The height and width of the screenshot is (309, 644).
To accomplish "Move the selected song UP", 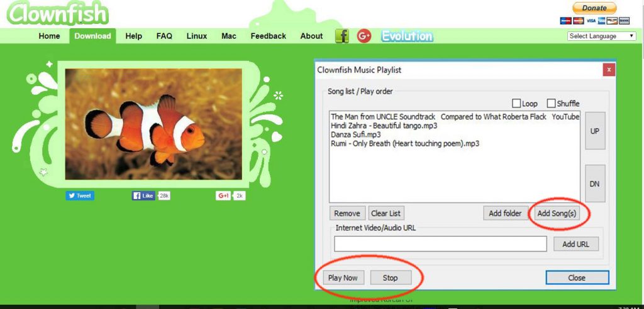I will coord(595,131).
